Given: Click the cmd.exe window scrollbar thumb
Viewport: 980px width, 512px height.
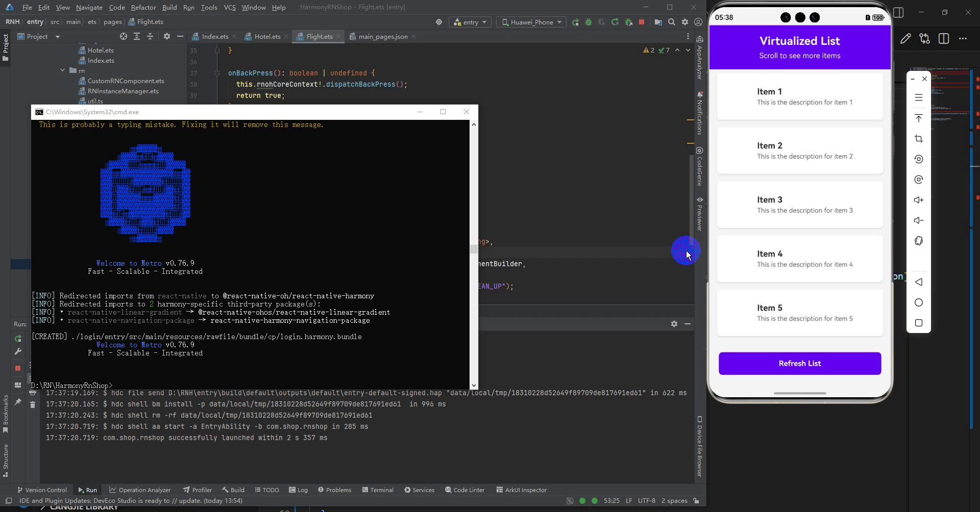Looking at the screenshot, I should pos(474,249).
